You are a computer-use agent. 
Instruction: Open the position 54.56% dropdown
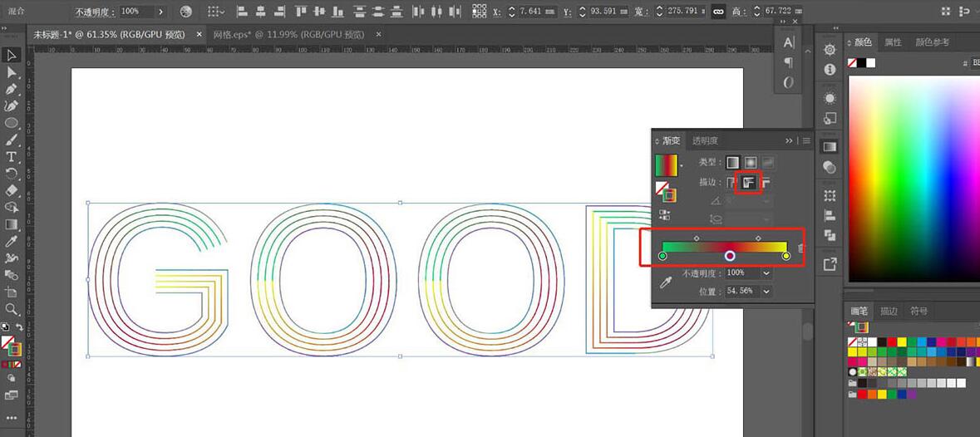766,292
